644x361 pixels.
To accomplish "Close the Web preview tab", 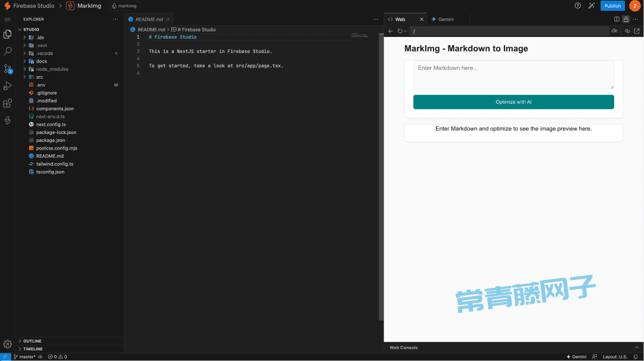I will click(x=422, y=19).
